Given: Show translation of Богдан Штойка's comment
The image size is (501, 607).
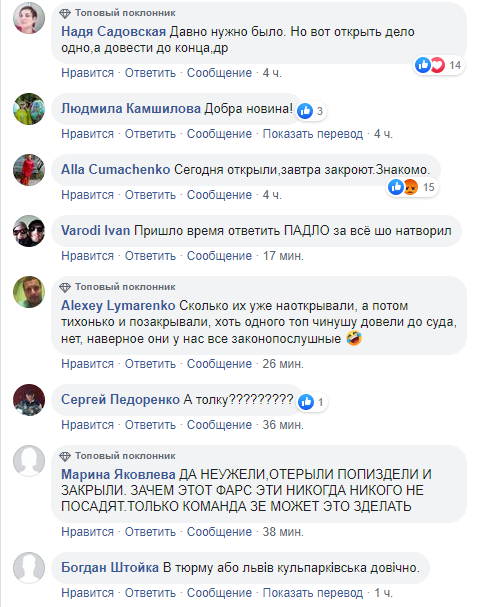Looking at the screenshot, I should click(x=313, y=593).
